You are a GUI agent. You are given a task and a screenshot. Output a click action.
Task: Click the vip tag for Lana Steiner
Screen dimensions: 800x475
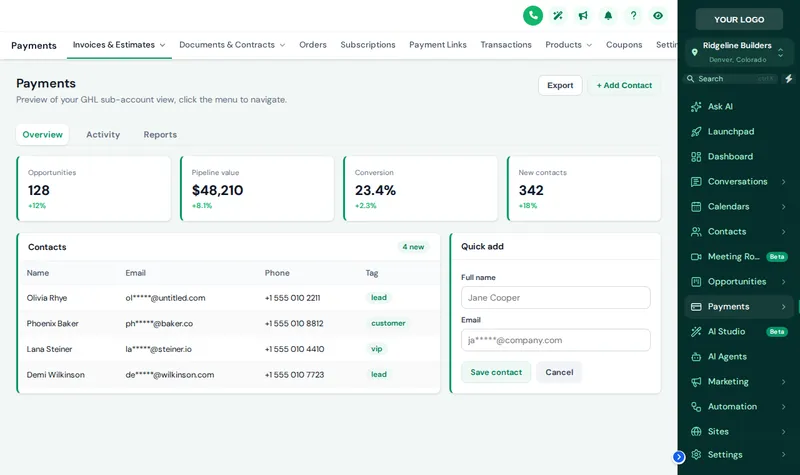(377, 349)
